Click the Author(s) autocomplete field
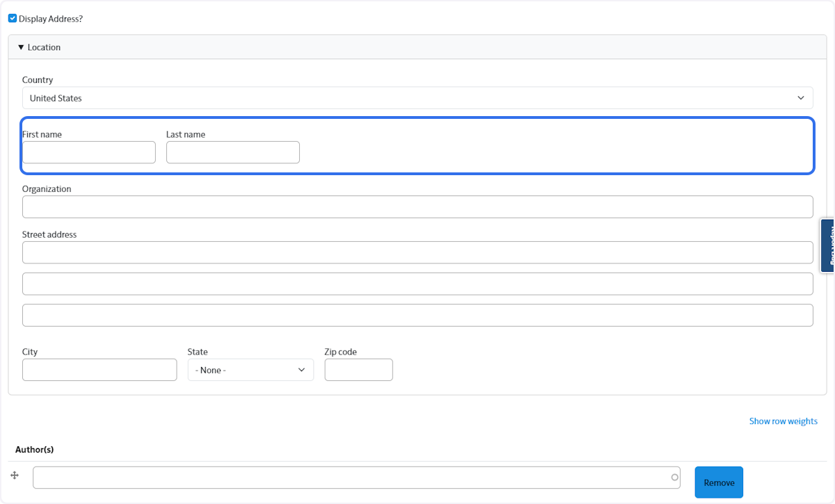 click(356, 478)
